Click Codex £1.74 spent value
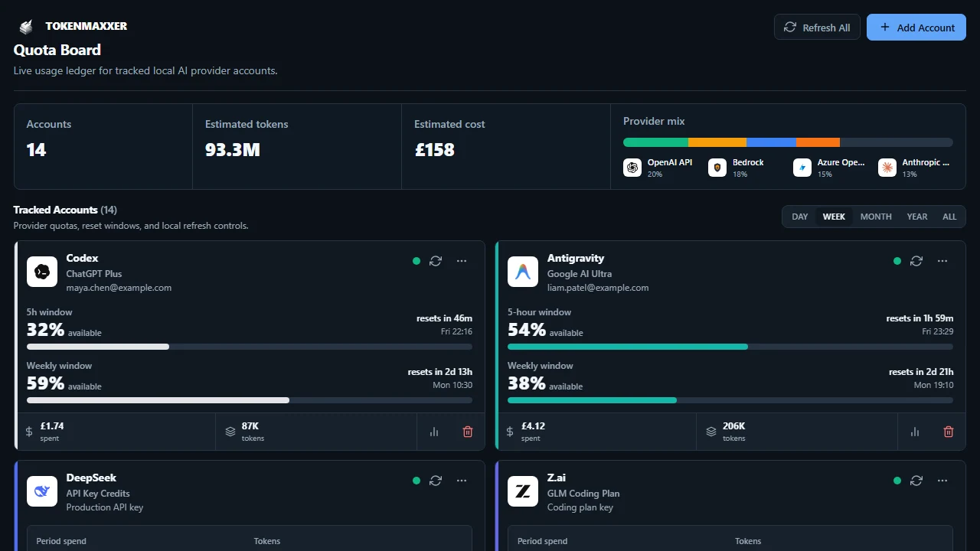This screenshot has height=551, width=980. coord(52,426)
